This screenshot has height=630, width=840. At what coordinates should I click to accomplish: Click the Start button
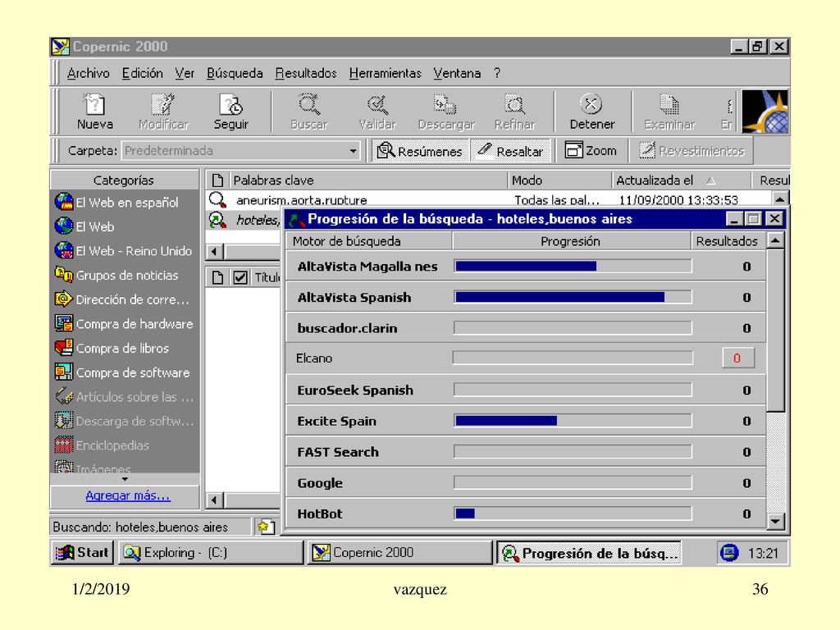pyautogui.click(x=83, y=552)
